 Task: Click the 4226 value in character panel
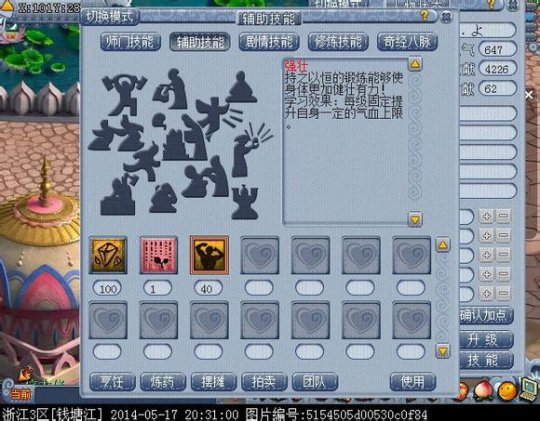tap(498, 69)
